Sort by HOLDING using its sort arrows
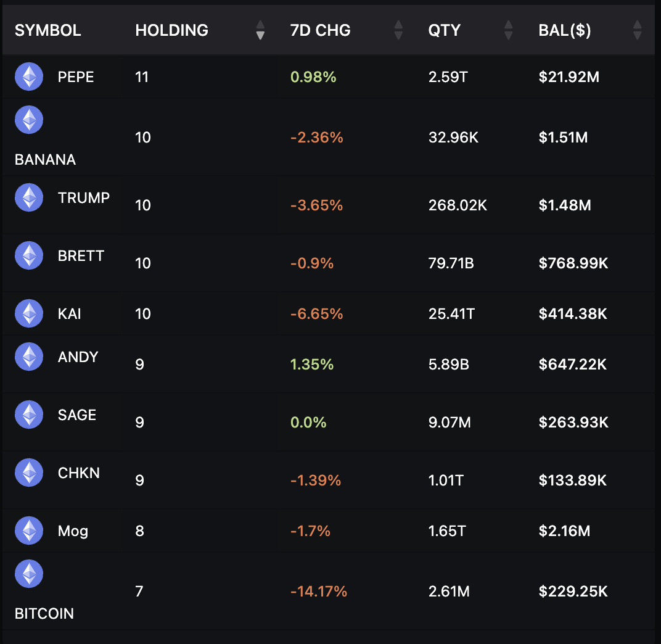 [x=261, y=30]
